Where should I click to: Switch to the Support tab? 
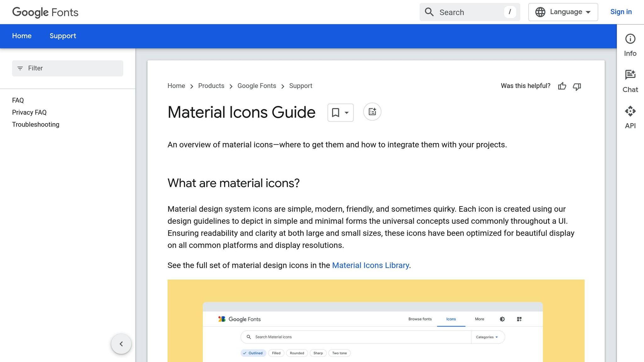pos(63,36)
